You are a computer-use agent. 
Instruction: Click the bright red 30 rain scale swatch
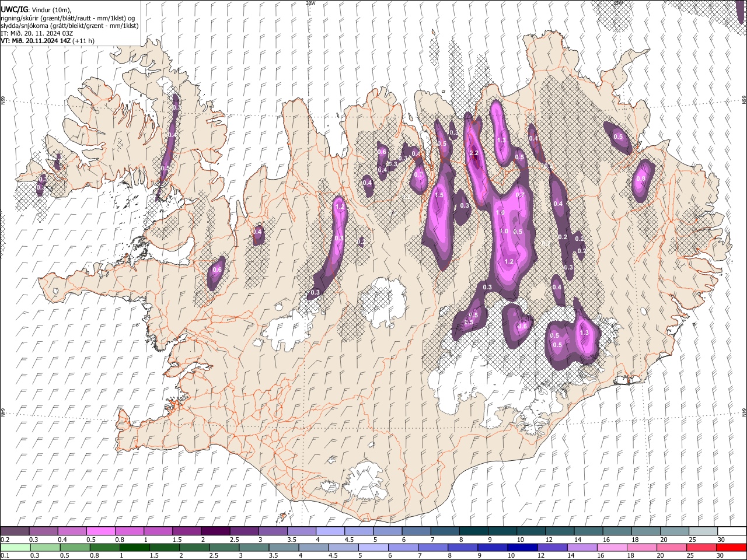pyautogui.click(x=731, y=548)
